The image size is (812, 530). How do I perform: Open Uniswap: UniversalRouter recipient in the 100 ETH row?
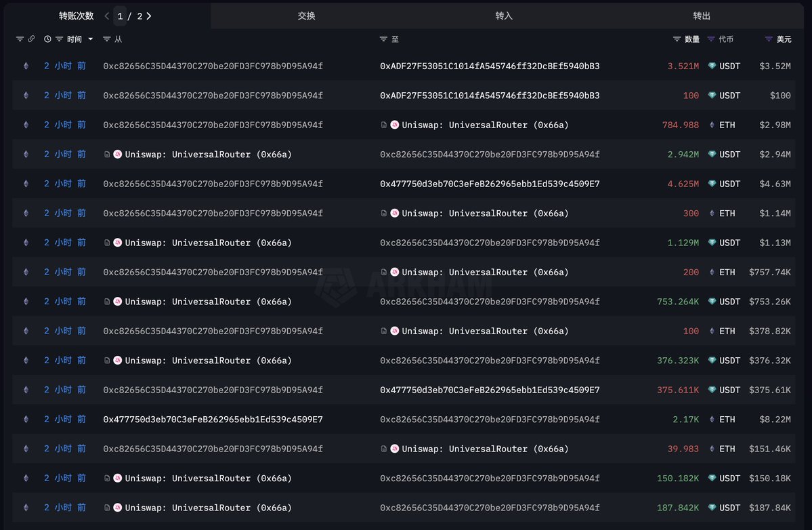point(485,331)
